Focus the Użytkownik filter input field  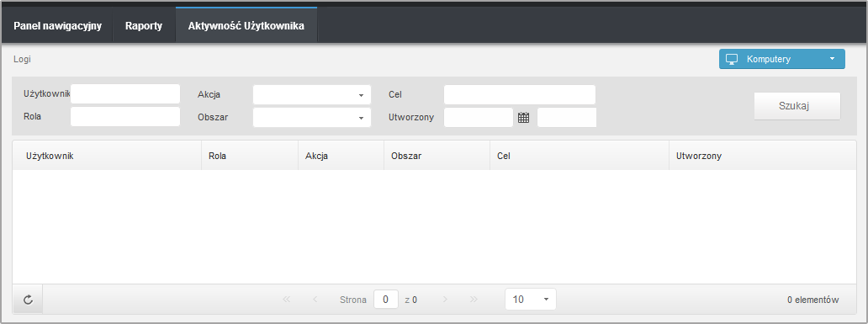click(125, 94)
